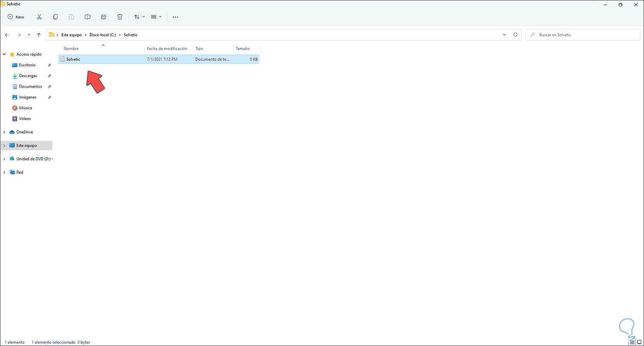644x346 pixels.
Task: Expand the chevron after Disco local (C:) in breadcrumb
Action: pos(119,35)
